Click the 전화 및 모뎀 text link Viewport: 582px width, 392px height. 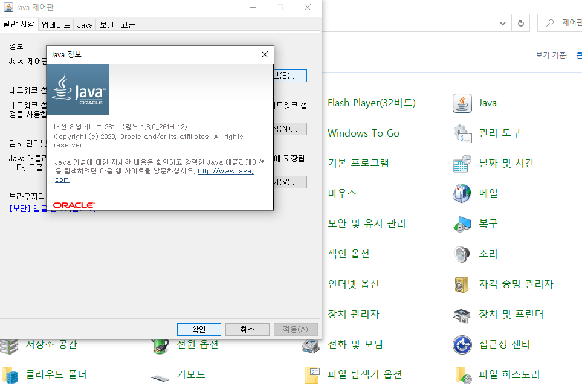tap(355, 344)
